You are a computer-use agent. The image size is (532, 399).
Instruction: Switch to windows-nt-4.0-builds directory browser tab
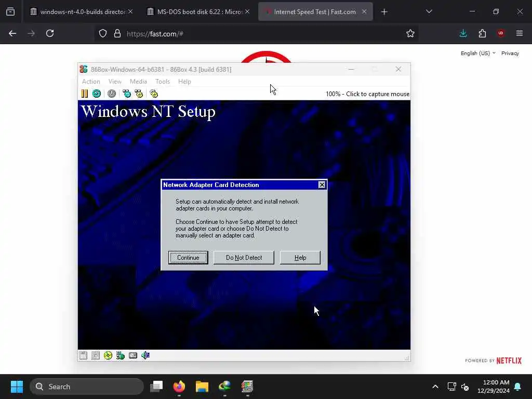82,12
